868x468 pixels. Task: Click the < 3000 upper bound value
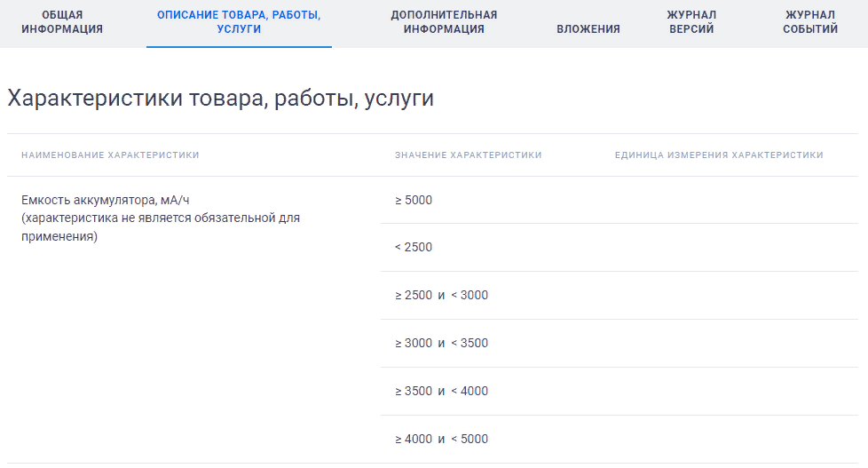tap(470, 295)
